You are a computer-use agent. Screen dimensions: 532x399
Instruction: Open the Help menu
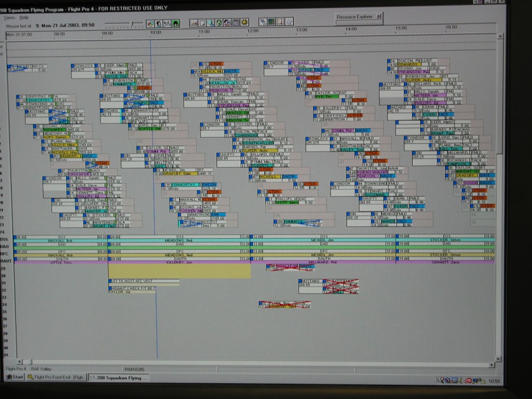(x=24, y=18)
